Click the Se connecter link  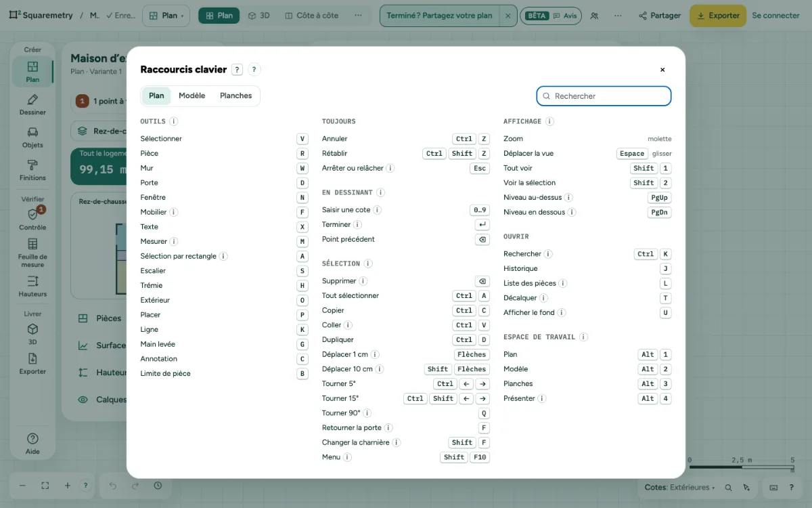(776, 16)
